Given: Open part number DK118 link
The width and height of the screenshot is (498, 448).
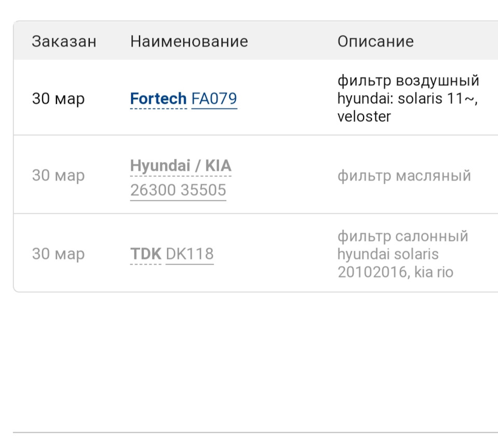Looking at the screenshot, I should 189,254.
